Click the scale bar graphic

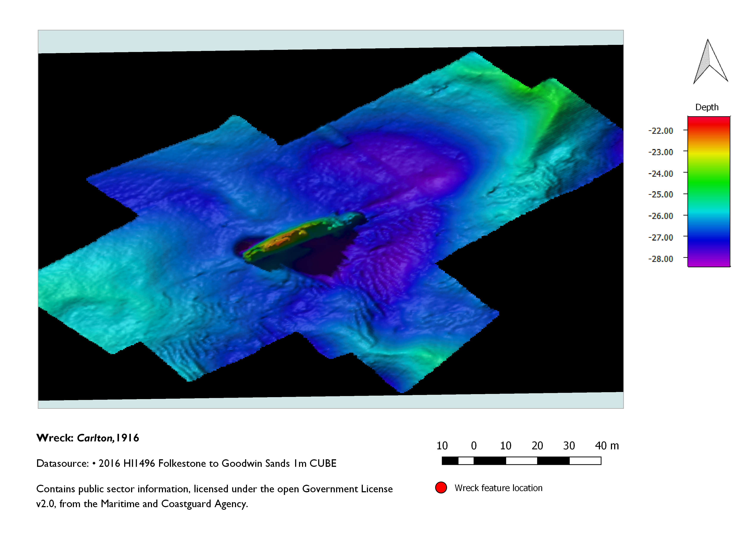(x=521, y=461)
